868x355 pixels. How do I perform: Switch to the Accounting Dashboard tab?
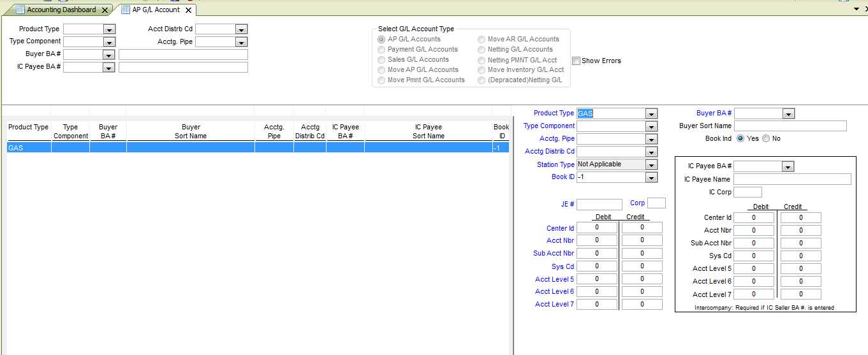[61, 10]
